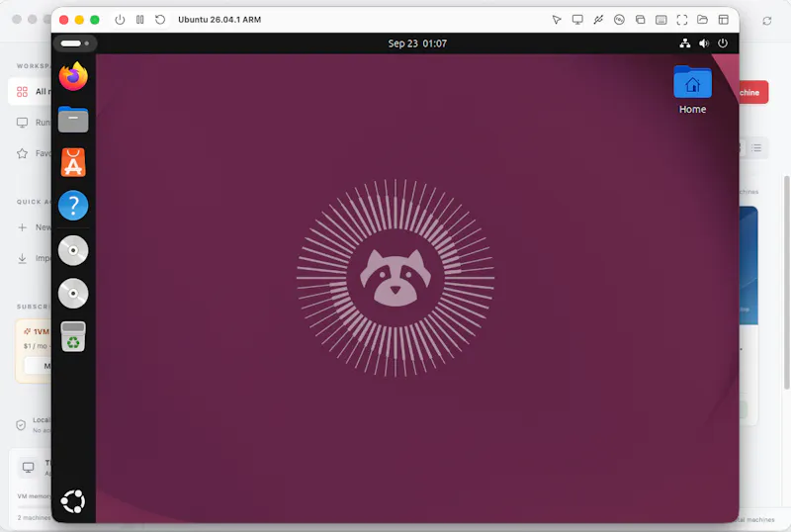Open the Trash recycle bin in dock
791x532 pixels.
click(73, 336)
